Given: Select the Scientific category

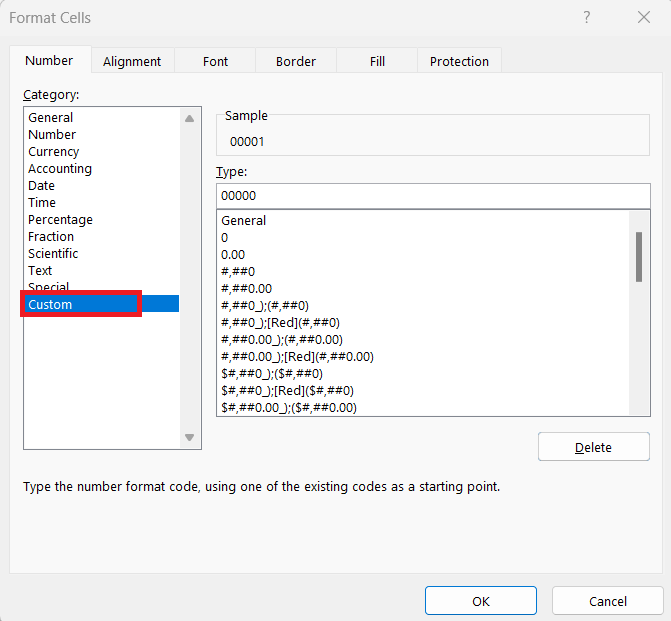Looking at the screenshot, I should pyautogui.click(x=101, y=253).
